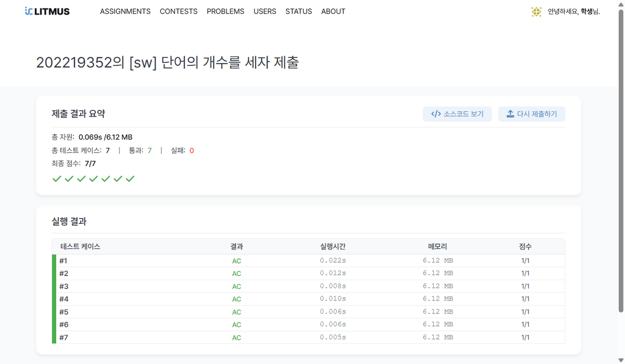Navigate to the USERS page
Viewport: 625px width, 364px height.
(x=265, y=11)
